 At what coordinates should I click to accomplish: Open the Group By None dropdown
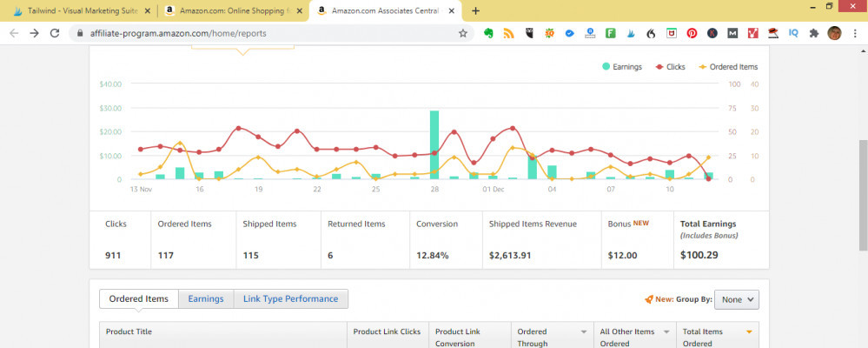click(737, 299)
